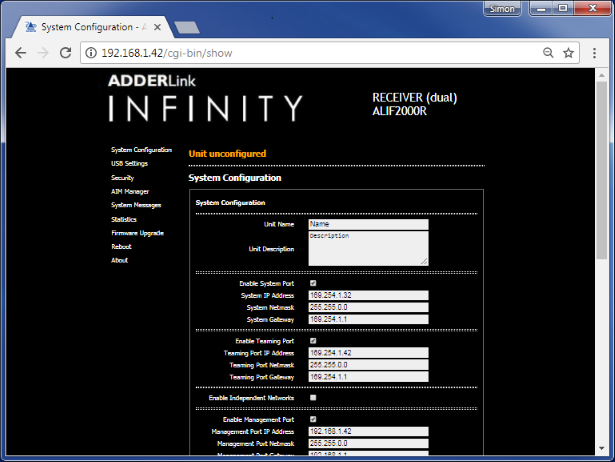Open System Configuration in the sidebar
615x462 pixels.
[x=141, y=150]
